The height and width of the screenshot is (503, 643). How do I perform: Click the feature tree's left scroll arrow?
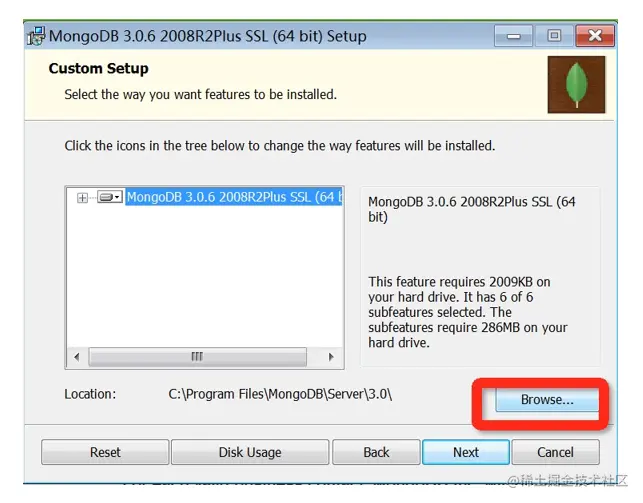tap(77, 357)
